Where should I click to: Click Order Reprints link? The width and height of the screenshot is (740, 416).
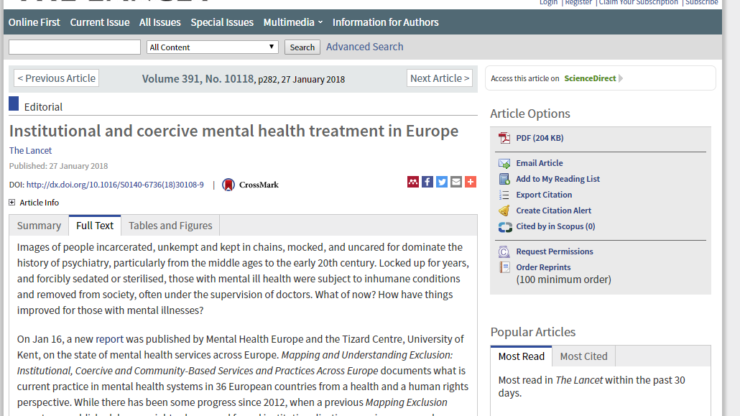543,267
